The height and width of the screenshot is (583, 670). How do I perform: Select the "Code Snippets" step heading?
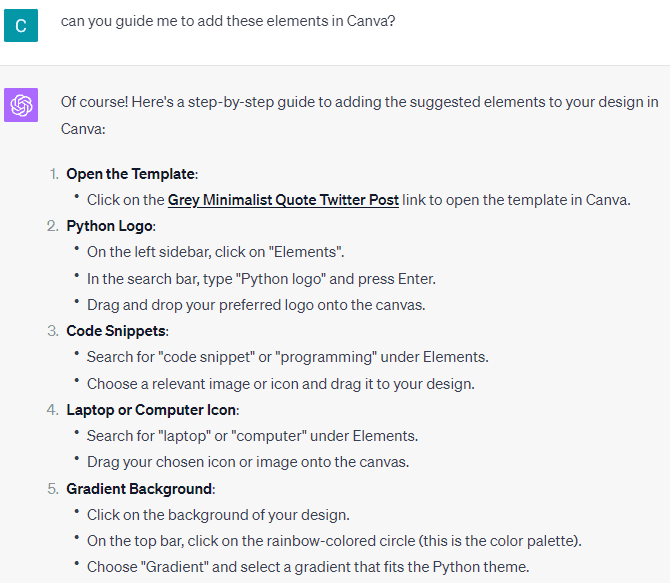point(117,331)
